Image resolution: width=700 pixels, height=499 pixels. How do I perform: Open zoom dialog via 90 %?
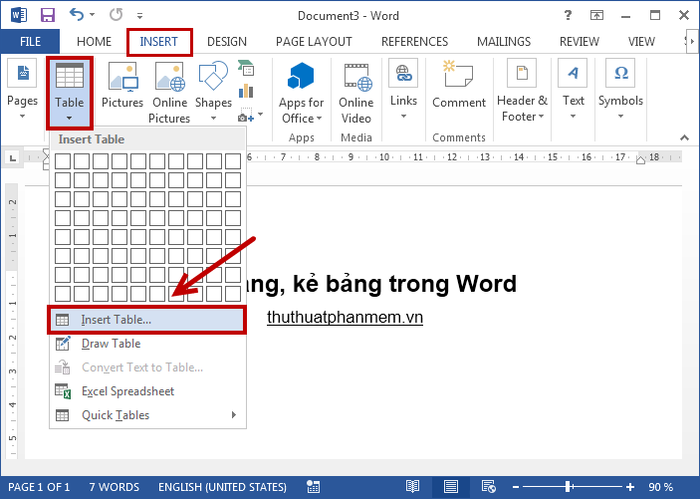(660, 487)
